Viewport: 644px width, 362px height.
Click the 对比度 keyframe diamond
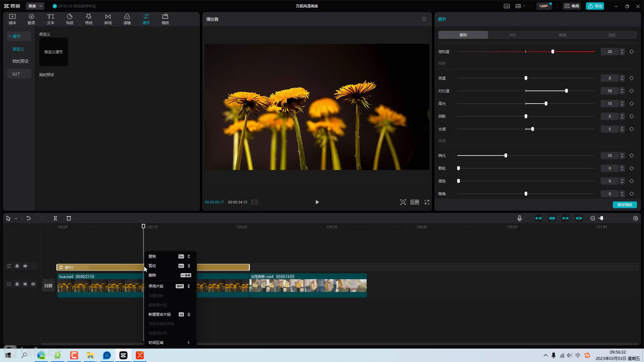[x=632, y=91]
